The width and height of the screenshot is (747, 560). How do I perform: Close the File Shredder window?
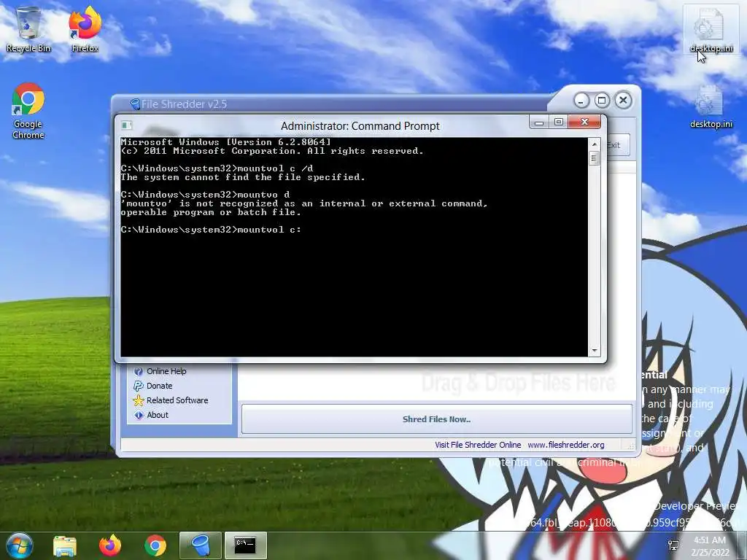point(623,101)
